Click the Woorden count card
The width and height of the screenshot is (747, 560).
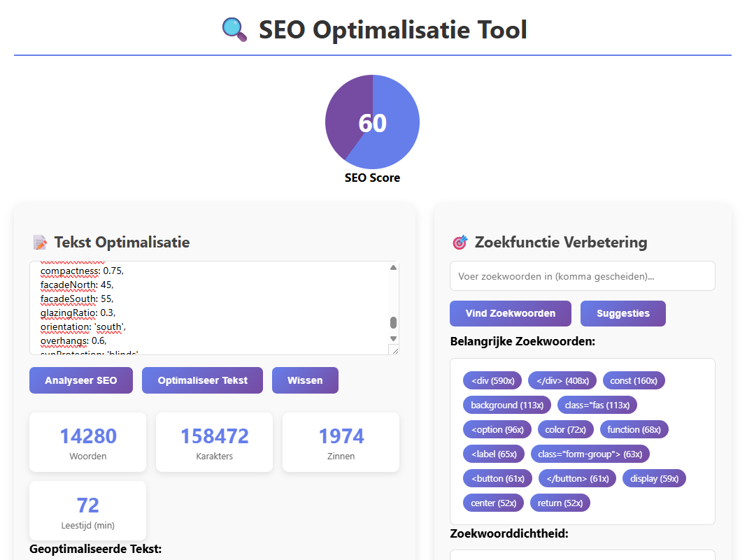[88, 442]
